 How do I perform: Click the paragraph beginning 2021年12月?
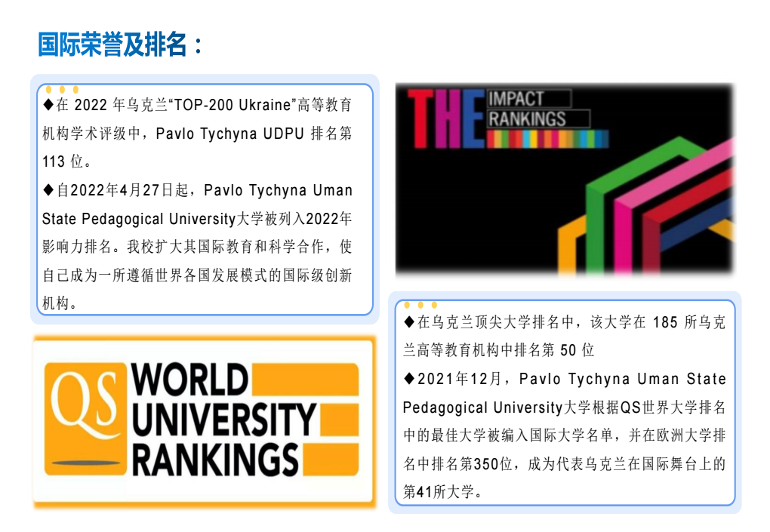tap(564, 435)
